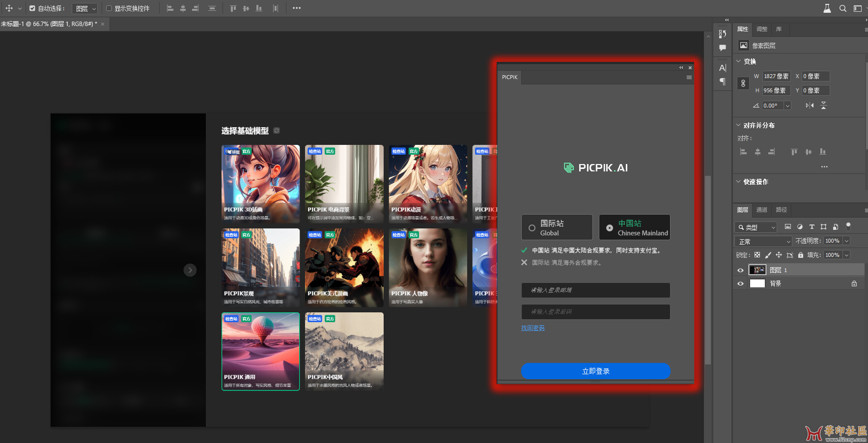Image resolution: width=868 pixels, height=443 pixels.
Task: Open the Paragraph collapsed panel icon
Action: [x=722, y=82]
